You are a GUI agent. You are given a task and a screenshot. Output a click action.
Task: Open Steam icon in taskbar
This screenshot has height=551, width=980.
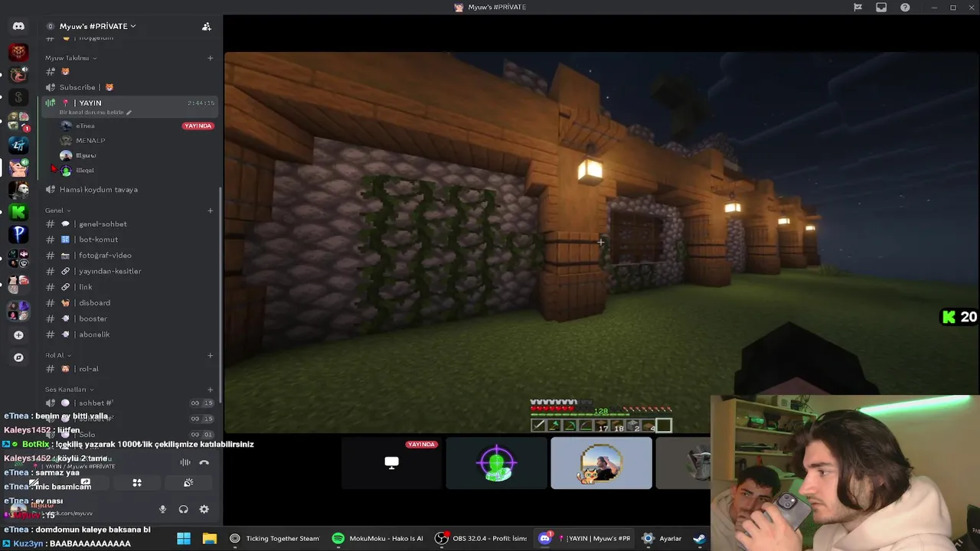(x=699, y=538)
